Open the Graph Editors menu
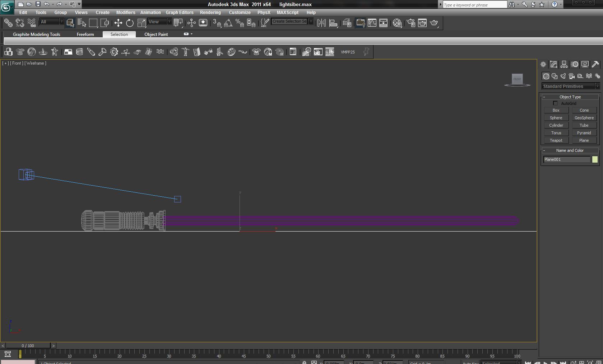The image size is (603, 364). pos(180,12)
